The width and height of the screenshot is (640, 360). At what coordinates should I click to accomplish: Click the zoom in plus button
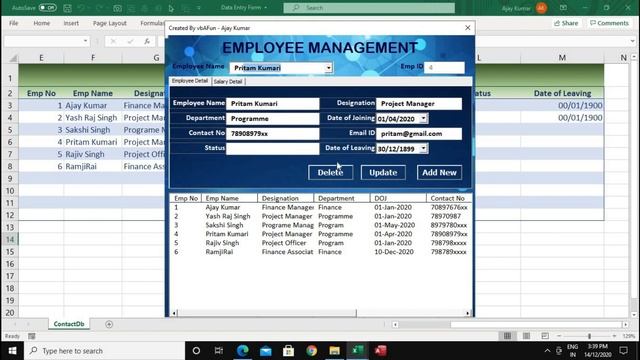pyautogui.click(x=614, y=336)
